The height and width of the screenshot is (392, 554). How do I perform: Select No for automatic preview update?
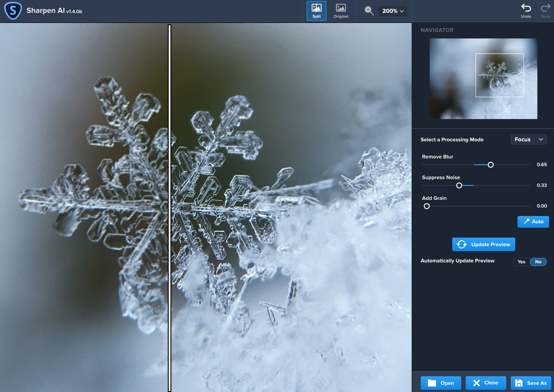[538, 262]
